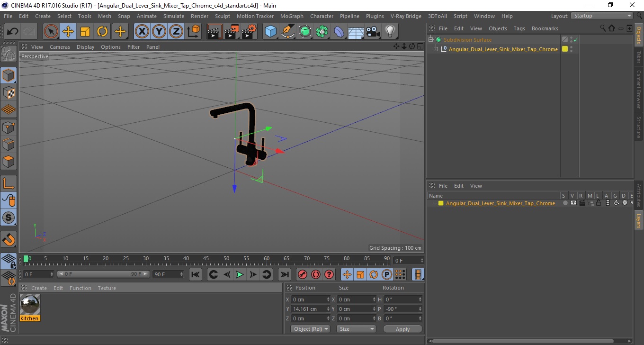Open the Content Browser side tab
This screenshot has width=644, height=345.
(x=639, y=89)
